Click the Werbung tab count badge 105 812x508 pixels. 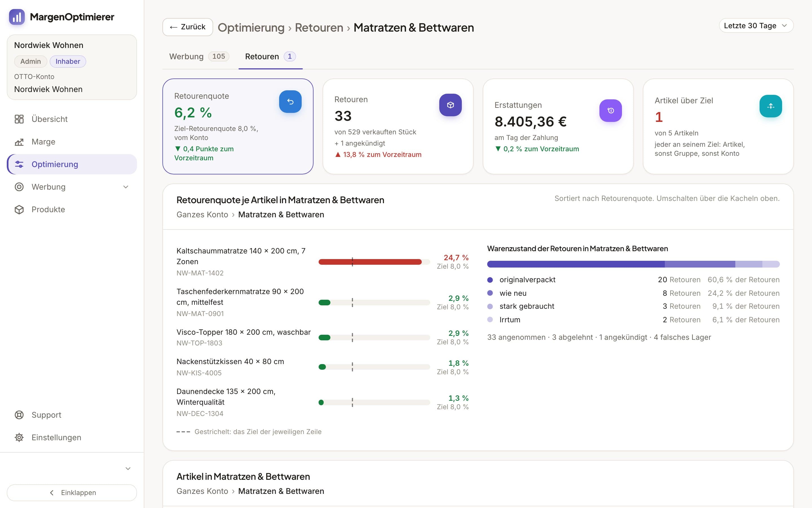(x=219, y=56)
